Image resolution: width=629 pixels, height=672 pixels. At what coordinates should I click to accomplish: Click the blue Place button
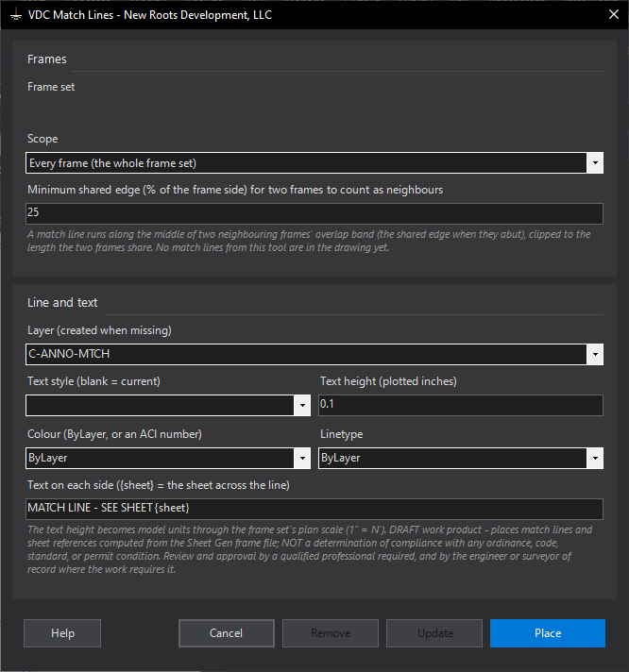coord(548,633)
